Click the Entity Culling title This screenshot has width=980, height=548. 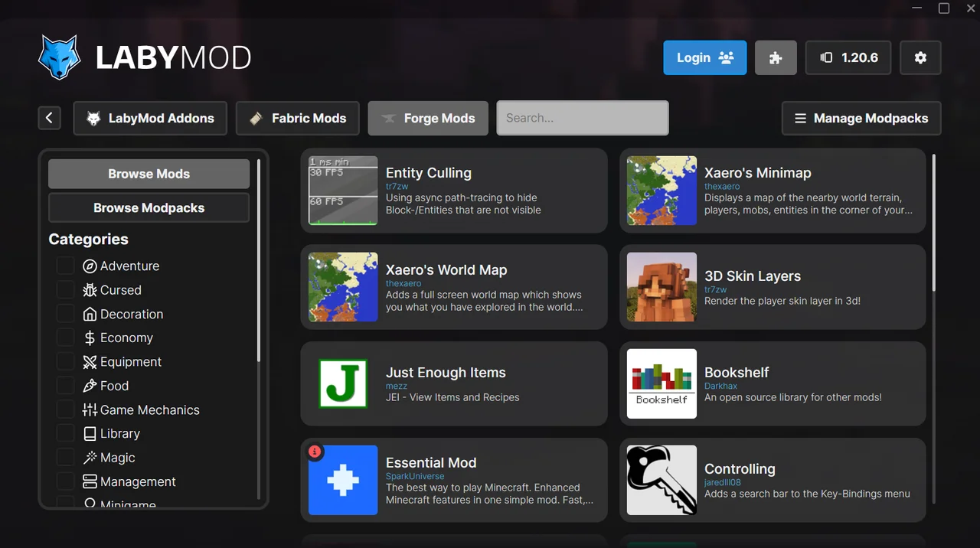(429, 173)
